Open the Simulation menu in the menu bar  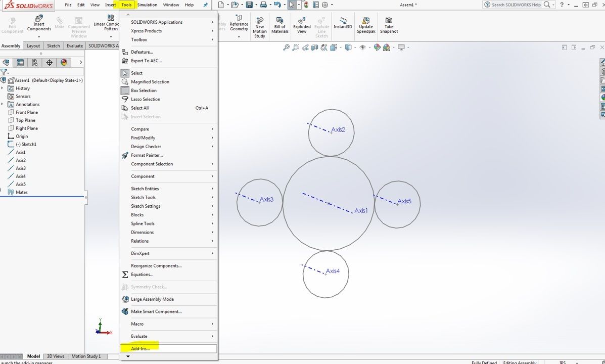148,5
